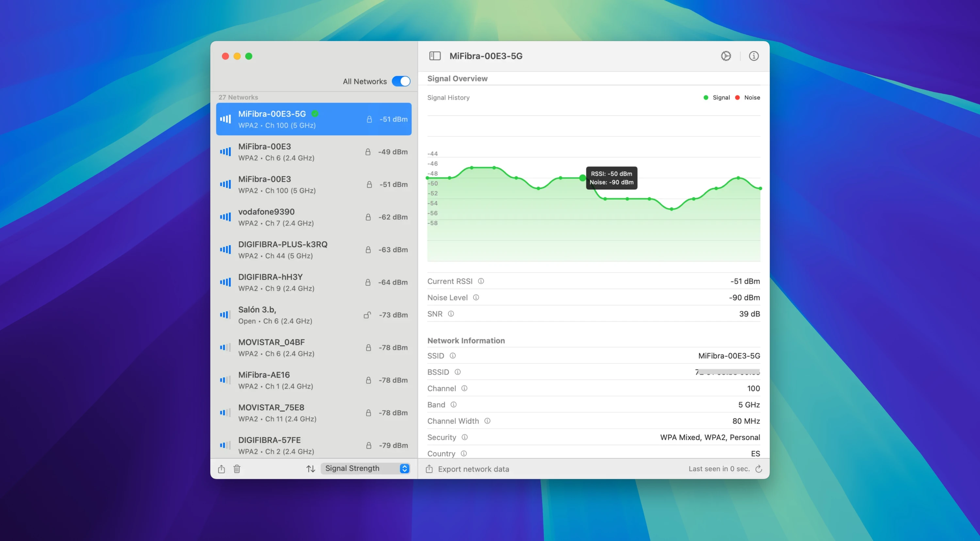
Task: Open the settings gear icon
Action: [726, 56]
